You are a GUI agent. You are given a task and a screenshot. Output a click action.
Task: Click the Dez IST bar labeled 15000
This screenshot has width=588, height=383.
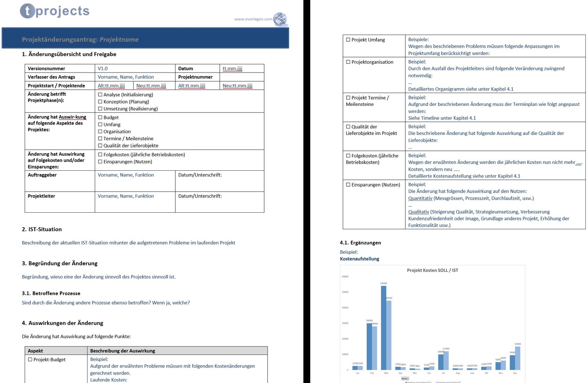518,358
